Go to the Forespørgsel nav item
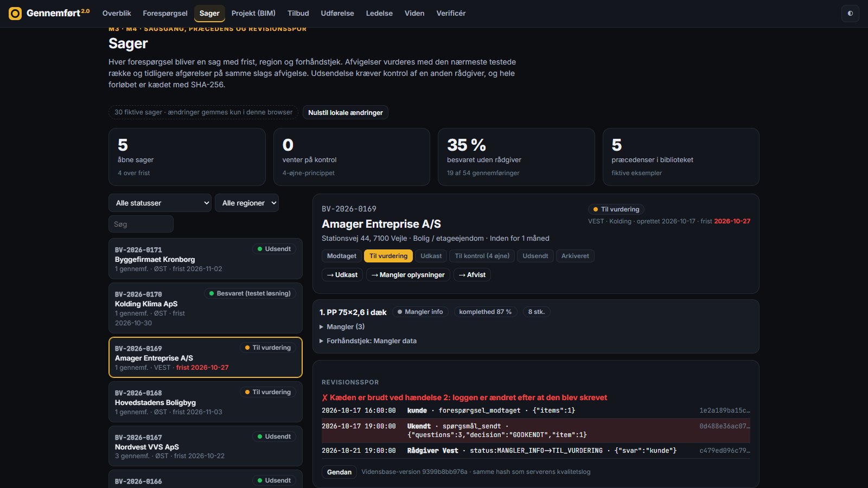 tap(165, 13)
